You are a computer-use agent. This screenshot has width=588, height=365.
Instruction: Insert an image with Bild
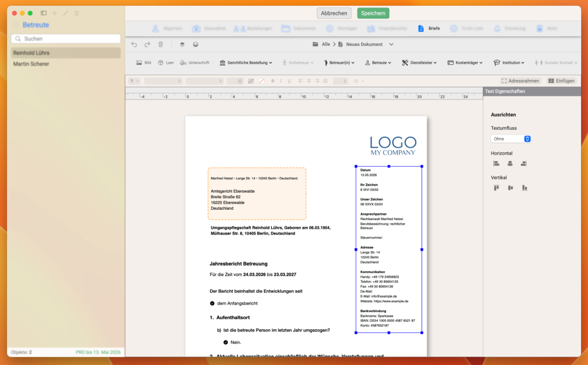(x=144, y=63)
